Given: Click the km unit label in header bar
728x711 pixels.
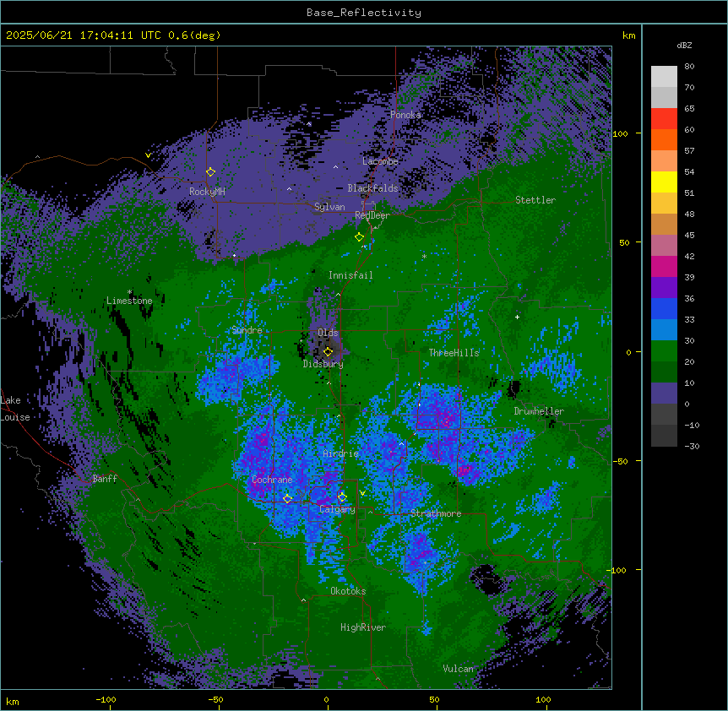Looking at the screenshot, I should [628, 35].
